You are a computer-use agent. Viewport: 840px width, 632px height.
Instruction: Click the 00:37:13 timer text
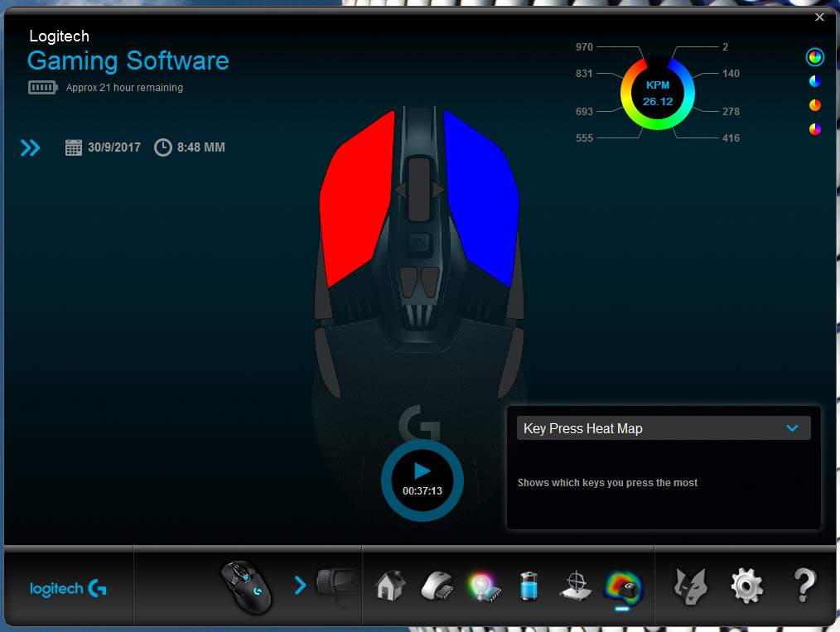pos(422,491)
